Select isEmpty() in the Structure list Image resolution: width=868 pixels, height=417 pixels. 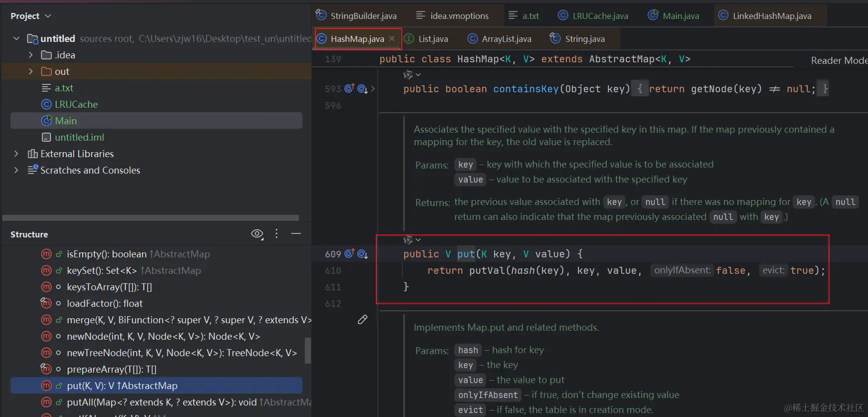coord(156,254)
